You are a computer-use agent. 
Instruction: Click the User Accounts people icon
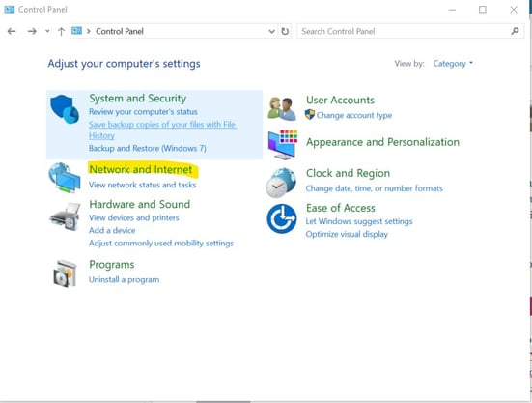(282, 108)
